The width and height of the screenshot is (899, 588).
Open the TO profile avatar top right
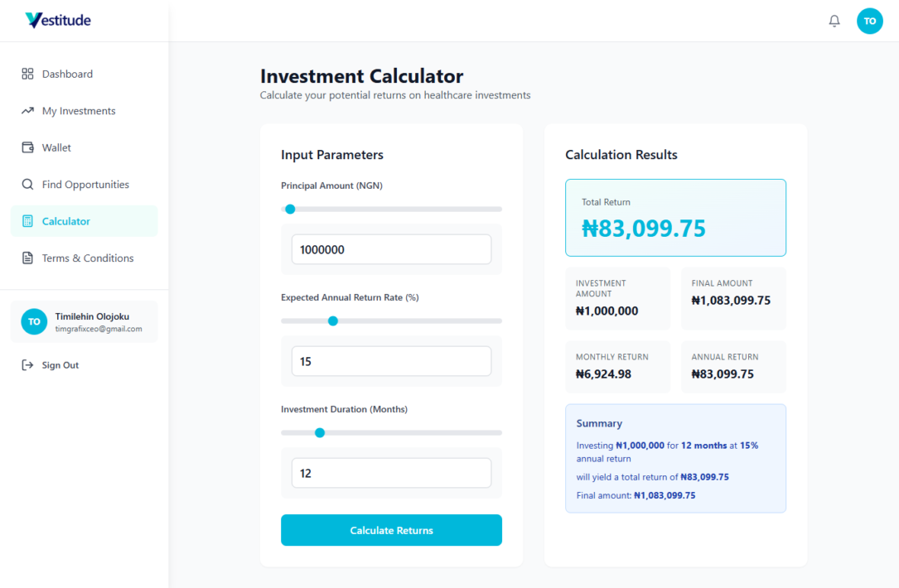869,20
